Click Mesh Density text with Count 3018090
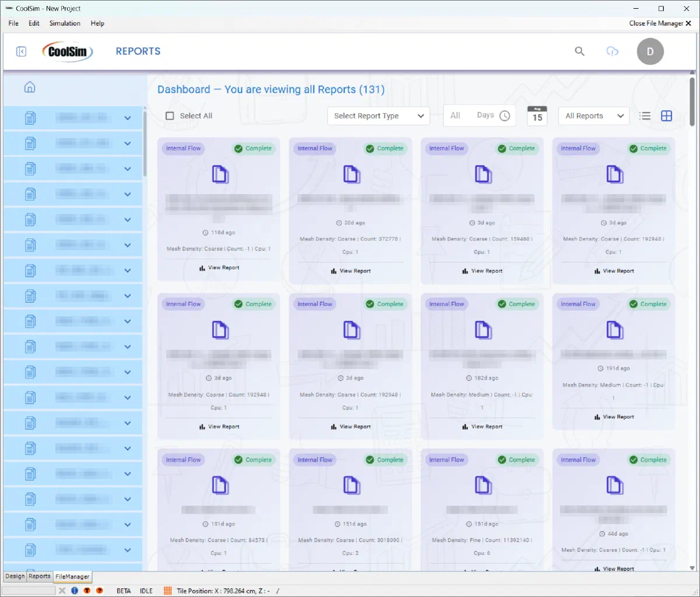 tap(350, 546)
